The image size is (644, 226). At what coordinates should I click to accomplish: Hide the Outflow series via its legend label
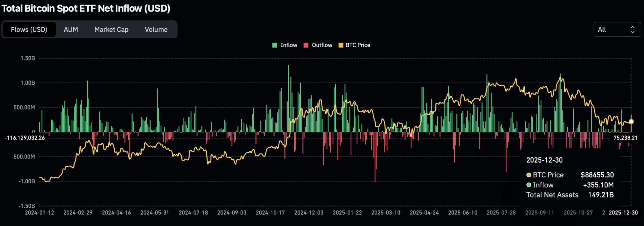322,45
